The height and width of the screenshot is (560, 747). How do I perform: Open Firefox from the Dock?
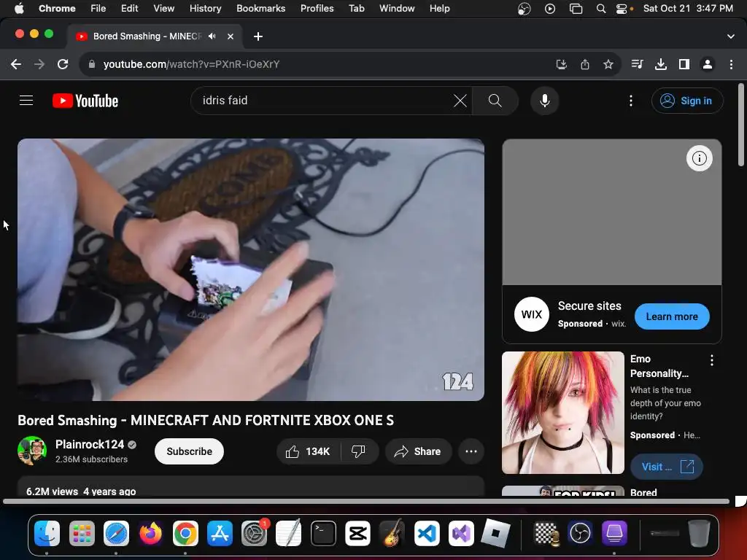150,533
